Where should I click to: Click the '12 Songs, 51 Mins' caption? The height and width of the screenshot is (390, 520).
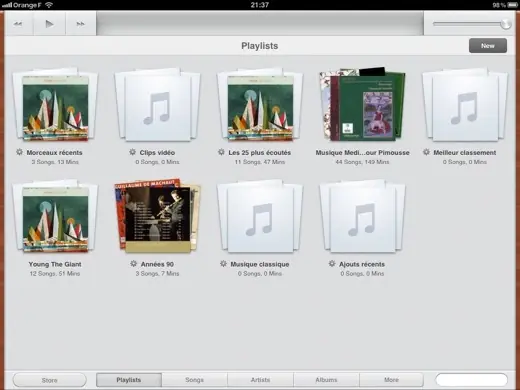click(55, 274)
